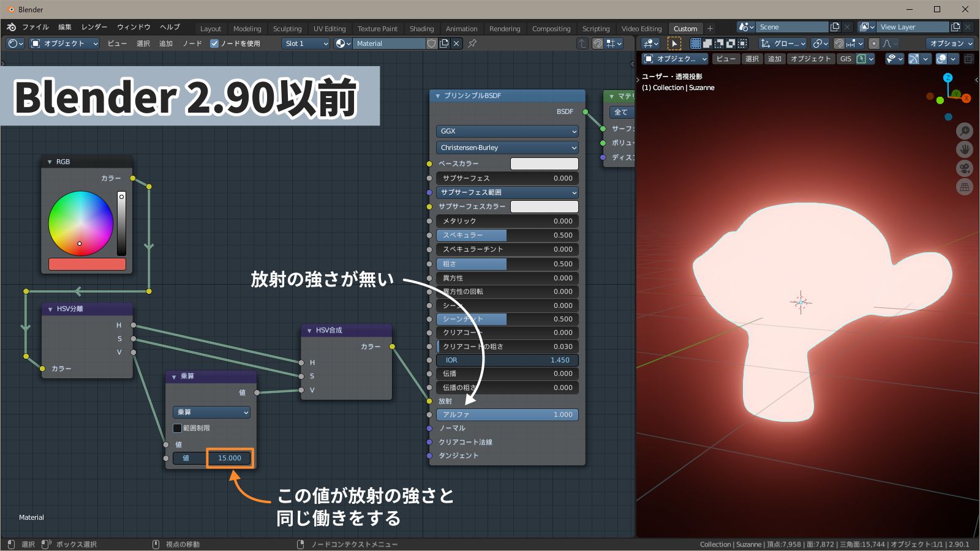Screen dimensions: 980x551
Task: Toggle proportional editing circle icon
Action: click(x=874, y=43)
